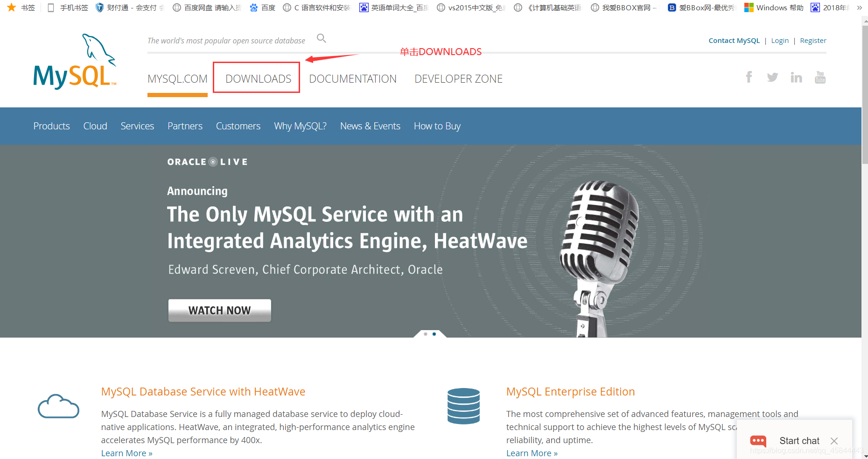The width and height of the screenshot is (868, 459).
Task: Click the WATCH NOW button
Action: coord(219,311)
